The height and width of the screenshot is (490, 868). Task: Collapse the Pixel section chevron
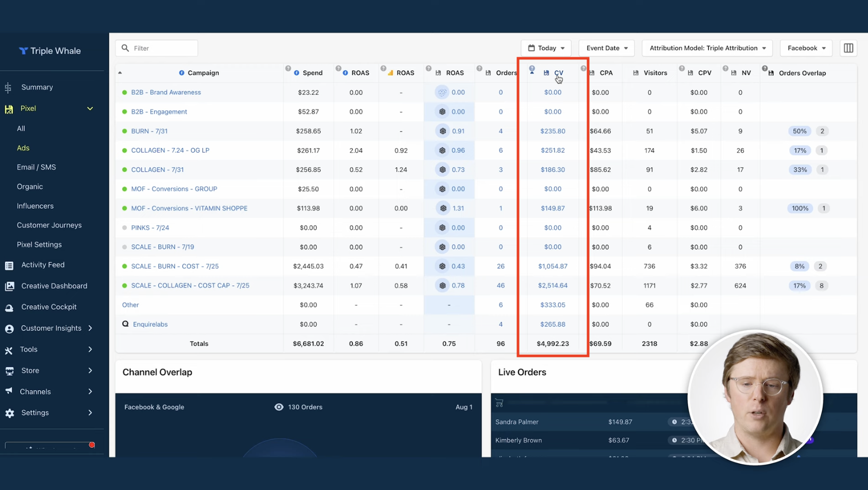tap(90, 108)
